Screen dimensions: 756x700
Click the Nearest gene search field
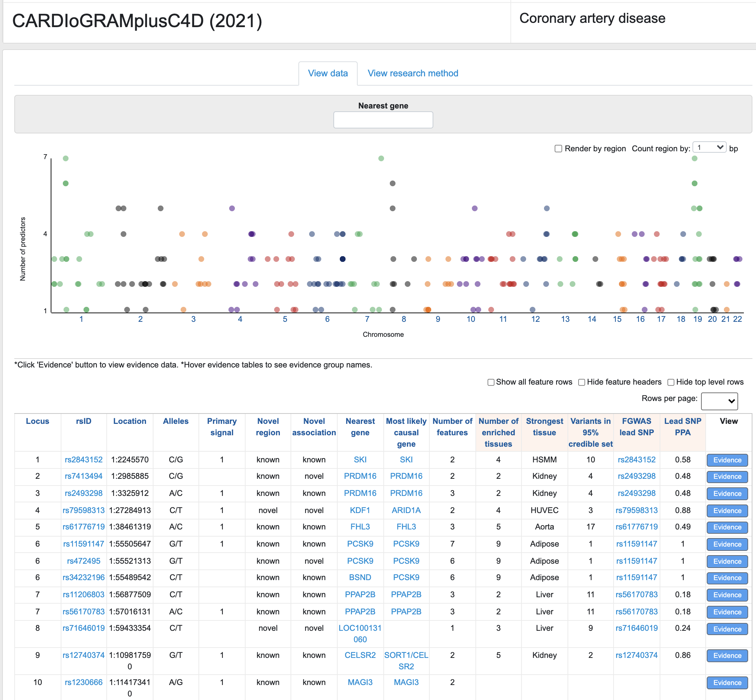(383, 120)
